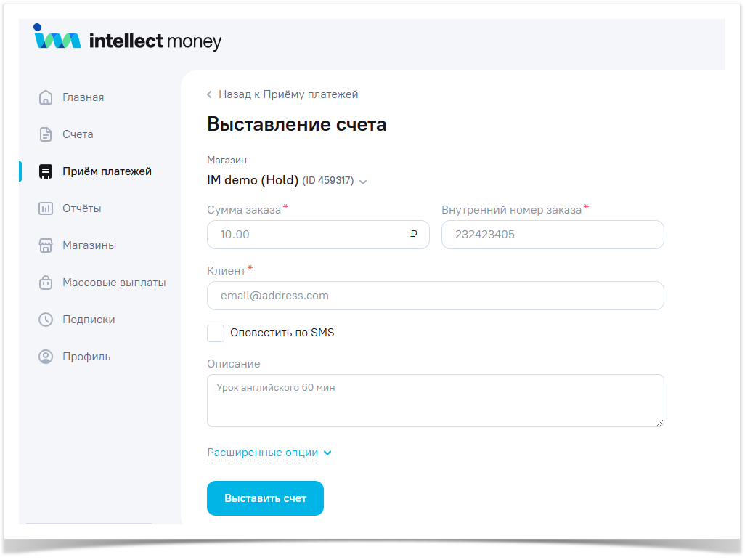This screenshot has height=560, width=750.
Task: Click into the Описание text area
Action: pos(435,400)
